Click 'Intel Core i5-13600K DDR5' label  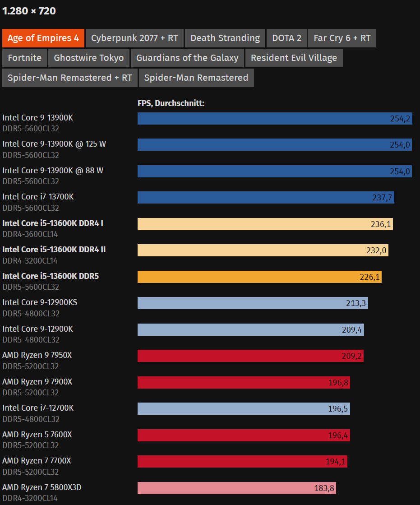pyautogui.click(x=51, y=276)
